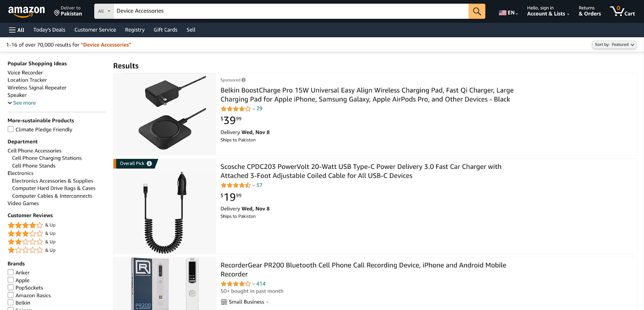Viewport: 644px width, 310px height.
Task: Check the Anker brand filter
Action: (11, 273)
